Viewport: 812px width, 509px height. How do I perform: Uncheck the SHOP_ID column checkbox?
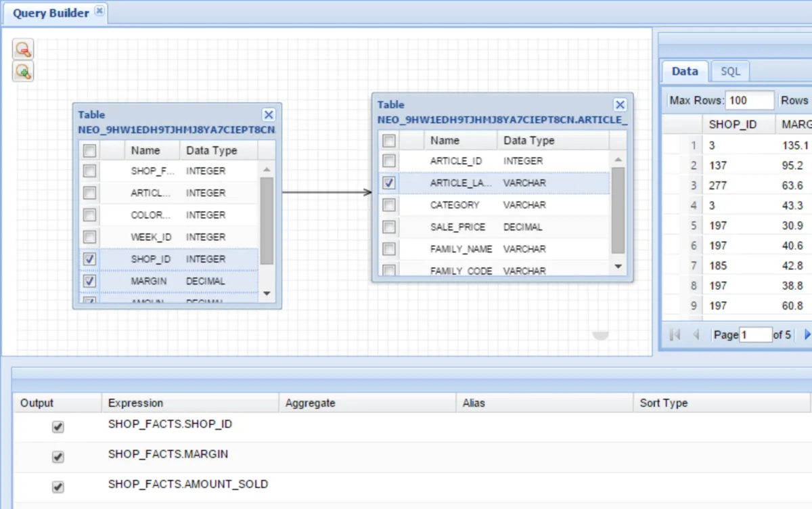89,259
